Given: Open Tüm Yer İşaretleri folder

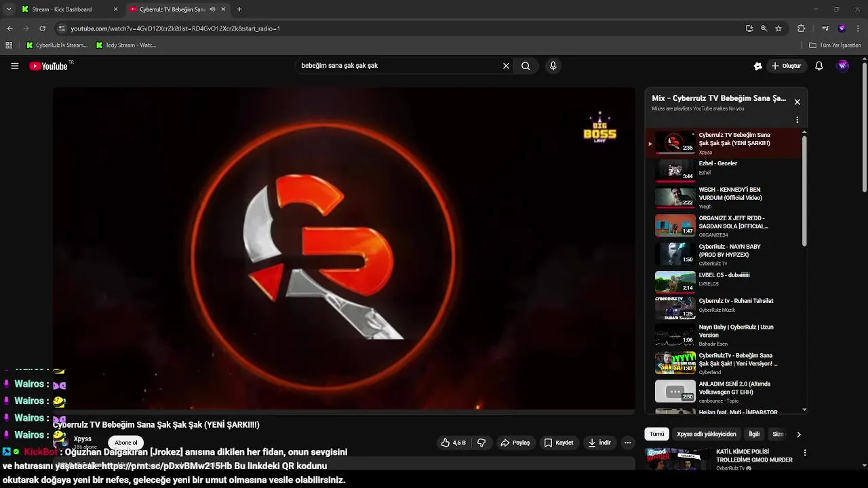Looking at the screenshot, I should pyautogui.click(x=835, y=45).
